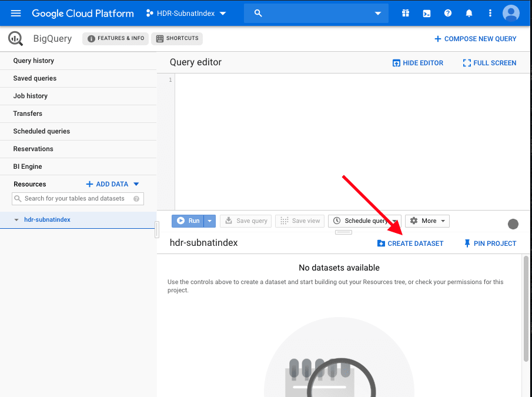
Task: Open the gift free trial icon
Action: (x=406, y=13)
